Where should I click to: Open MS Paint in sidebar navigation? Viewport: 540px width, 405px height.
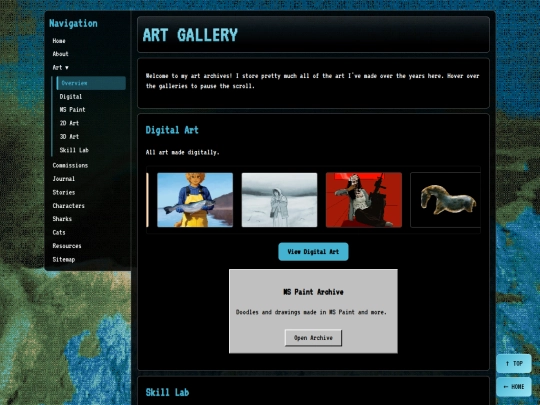pyautogui.click(x=72, y=110)
